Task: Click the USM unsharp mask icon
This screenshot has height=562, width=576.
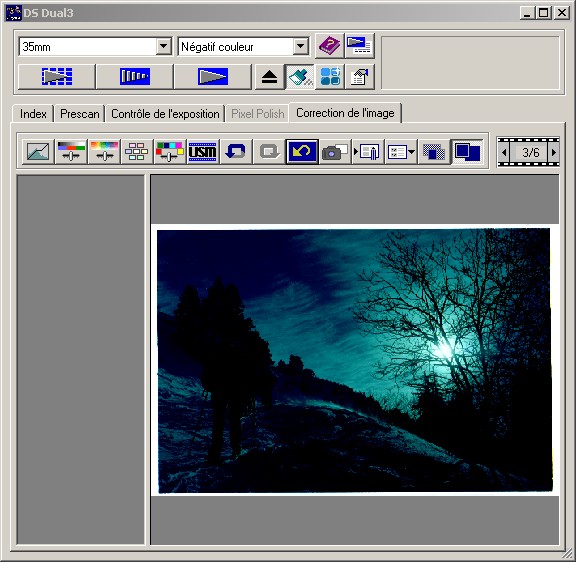Action: (x=202, y=151)
